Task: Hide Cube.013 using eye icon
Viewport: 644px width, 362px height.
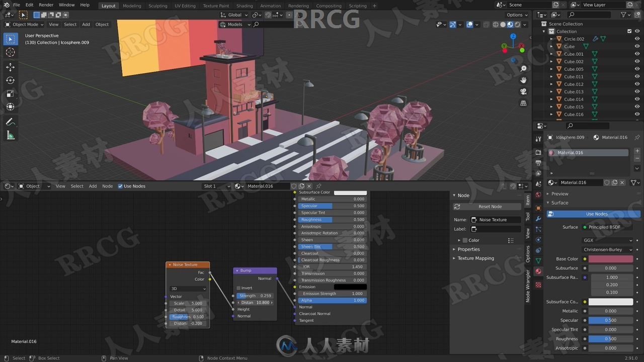Action: 637,92
